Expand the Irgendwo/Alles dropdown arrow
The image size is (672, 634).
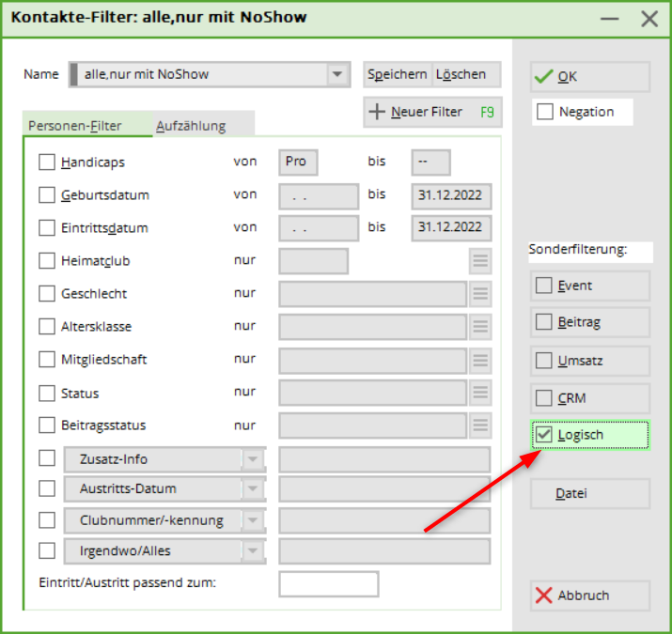coord(254,550)
